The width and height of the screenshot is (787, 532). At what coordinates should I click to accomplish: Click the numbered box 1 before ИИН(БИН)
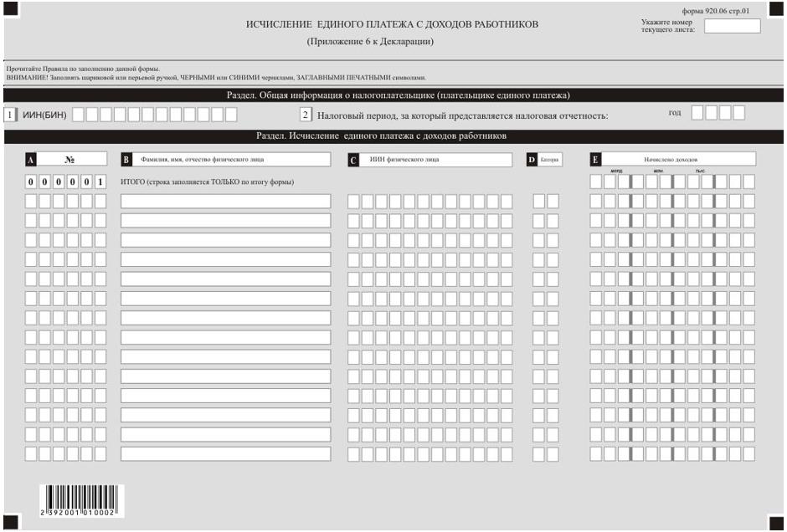click(10, 115)
